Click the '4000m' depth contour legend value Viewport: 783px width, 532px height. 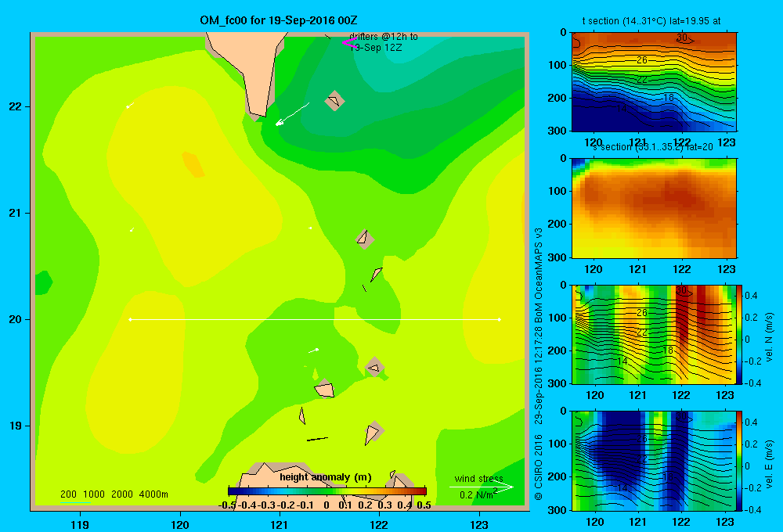(x=153, y=494)
